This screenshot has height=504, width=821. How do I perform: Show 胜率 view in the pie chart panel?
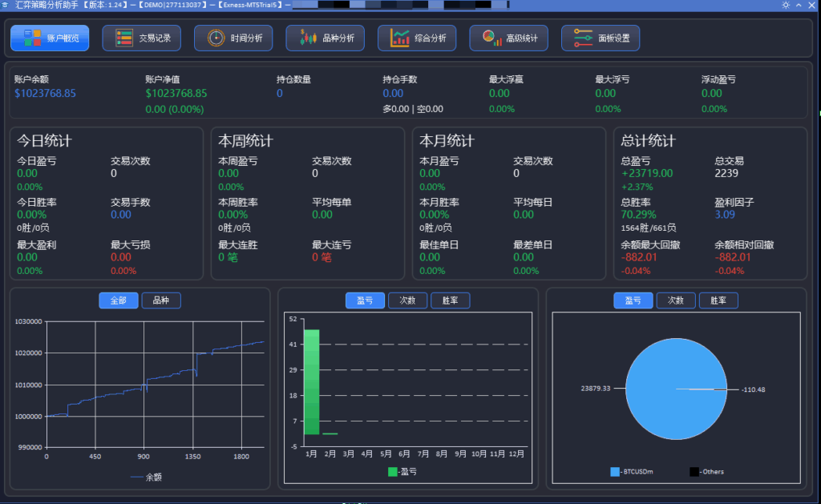click(718, 300)
